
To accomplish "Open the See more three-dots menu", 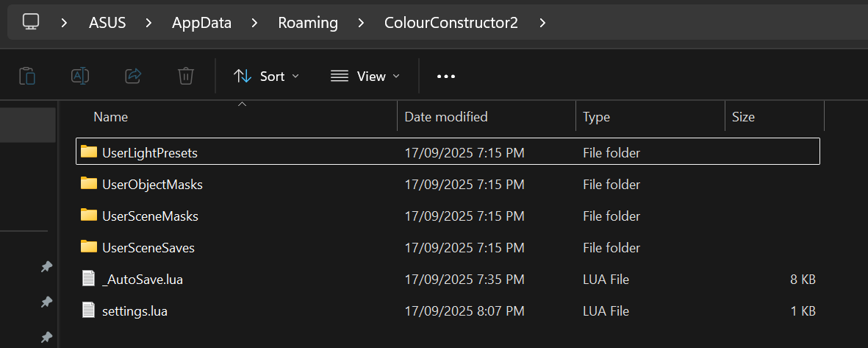I will pyautogui.click(x=446, y=76).
